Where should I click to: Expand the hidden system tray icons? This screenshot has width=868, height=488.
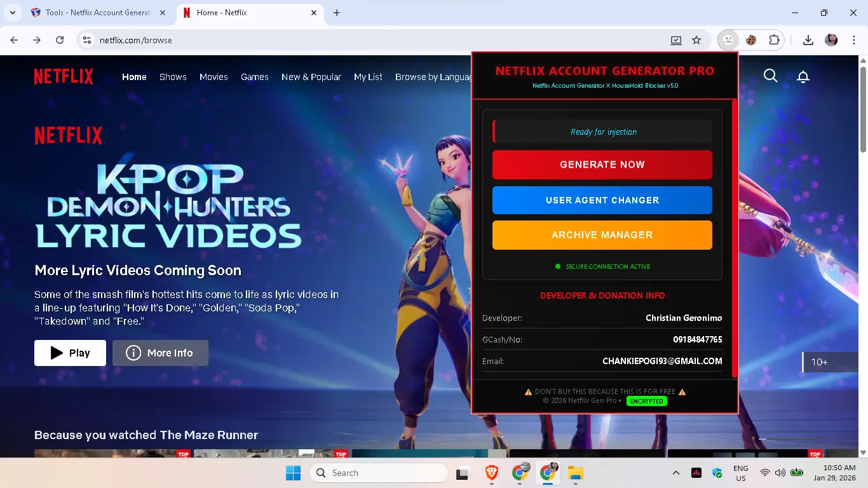[676, 473]
